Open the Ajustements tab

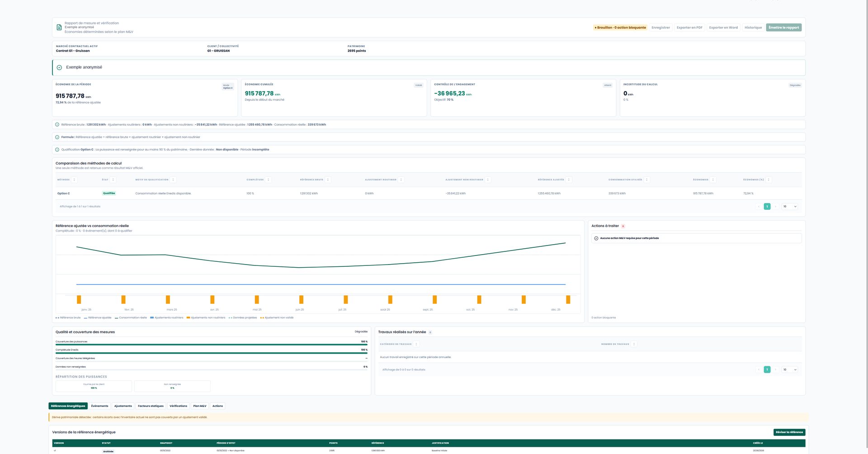coord(123,406)
